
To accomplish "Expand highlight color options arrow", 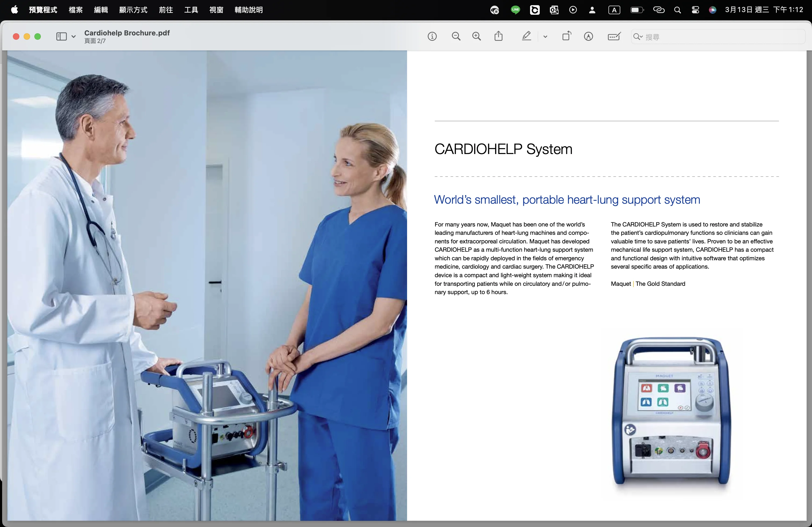I will (545, 37).
